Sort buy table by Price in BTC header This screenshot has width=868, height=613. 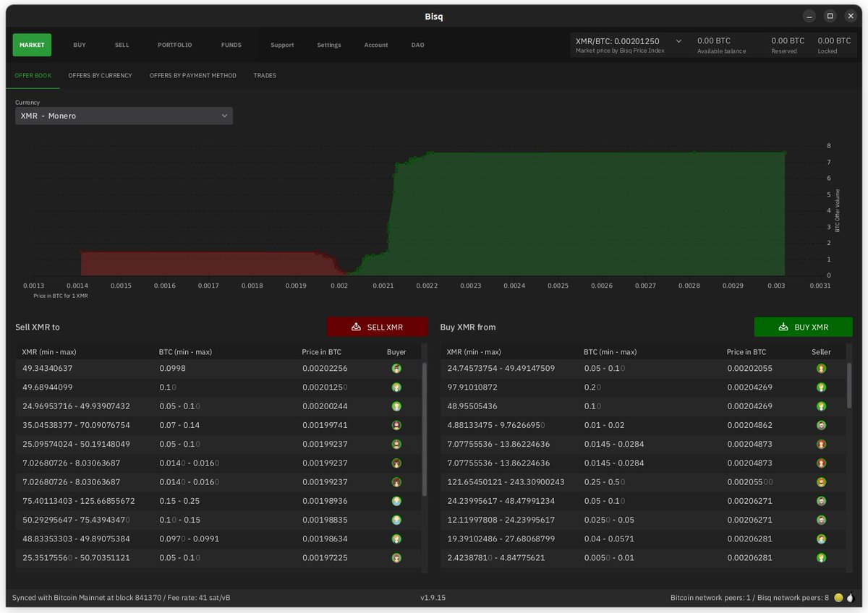[746, 352]
